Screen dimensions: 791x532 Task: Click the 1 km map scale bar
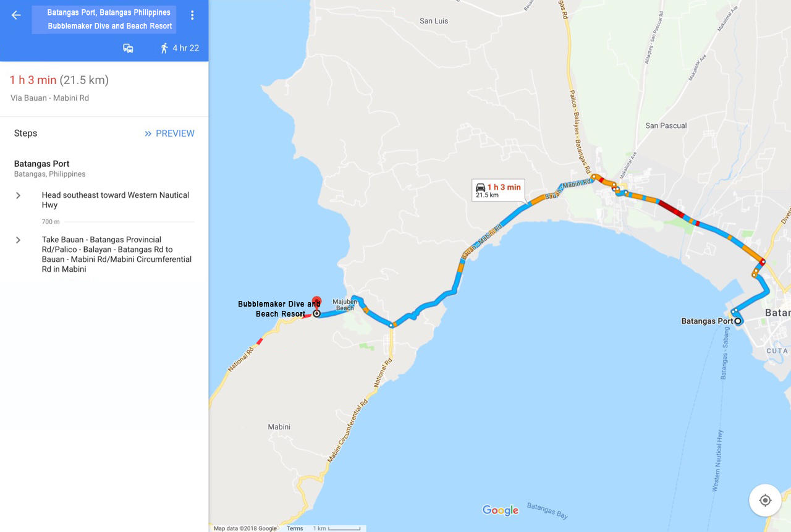pos(337,528)
